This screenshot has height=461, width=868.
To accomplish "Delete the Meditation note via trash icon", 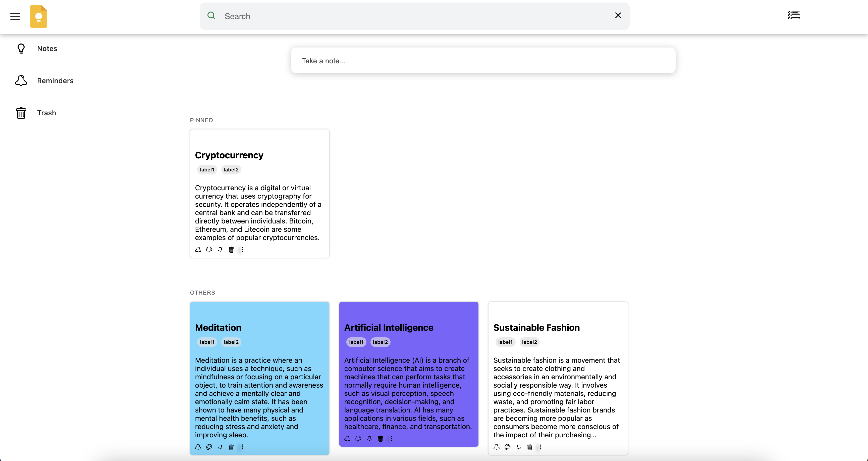I will point(232,447).
